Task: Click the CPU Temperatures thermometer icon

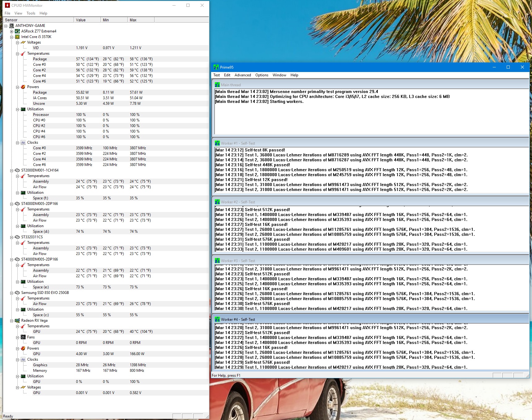Action: (23, 53)
